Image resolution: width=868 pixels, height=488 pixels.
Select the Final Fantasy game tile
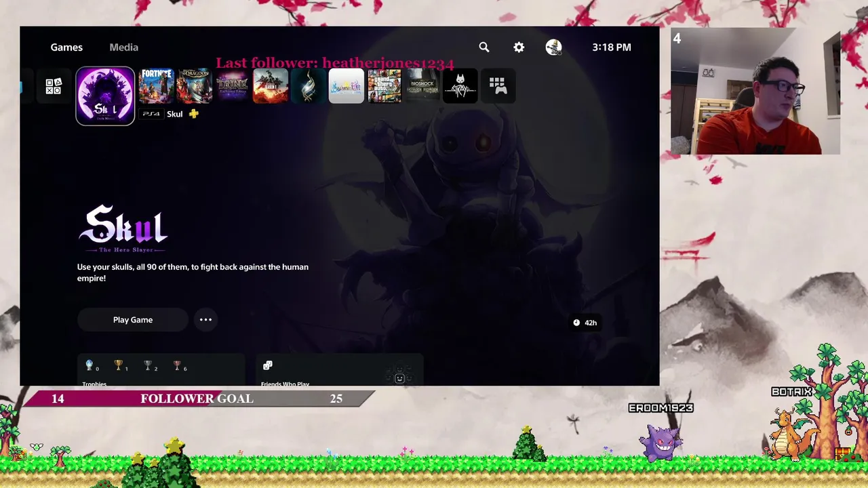pyautogui.click(x=346, y=85)
